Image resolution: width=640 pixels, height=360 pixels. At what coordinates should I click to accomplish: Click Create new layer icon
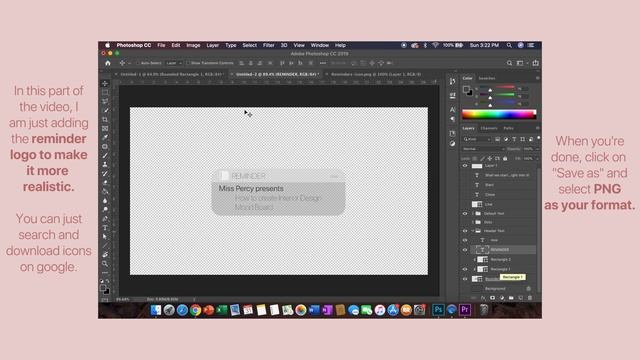(x=520, y=298)
